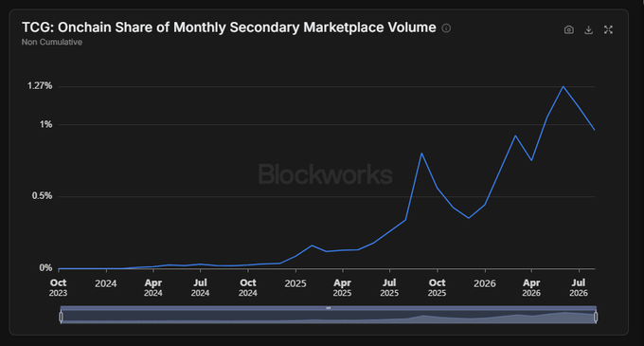644x346 pixels.
Task: Click the Jul 2026 axis label
Action: [x=579, y=287]
